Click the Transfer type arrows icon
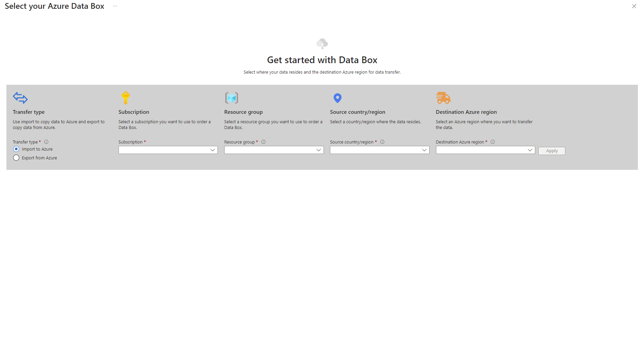 click(x=20, y=98)
